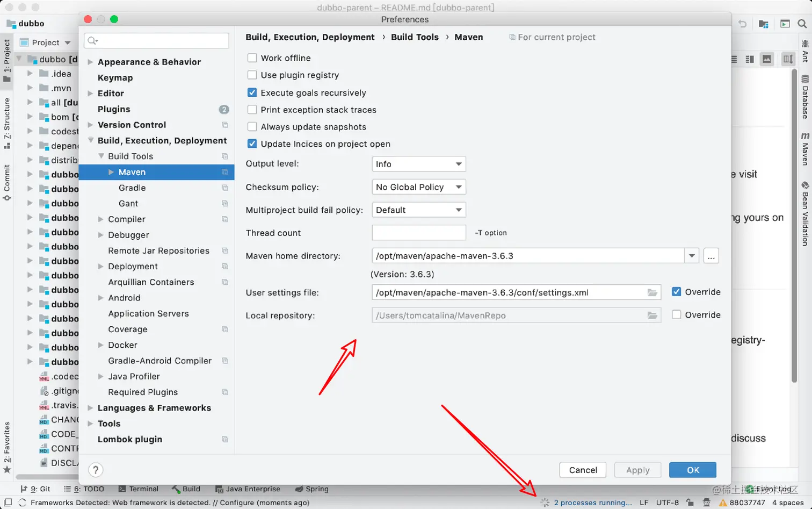
Task: Click the preferences search field
Action: 156,41
